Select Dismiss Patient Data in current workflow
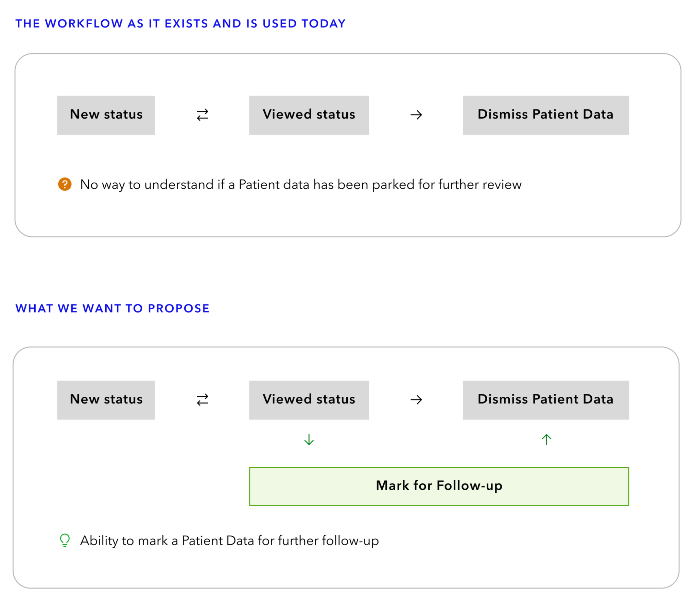Viewport: 696px width, 616px height. click(546, 115)
